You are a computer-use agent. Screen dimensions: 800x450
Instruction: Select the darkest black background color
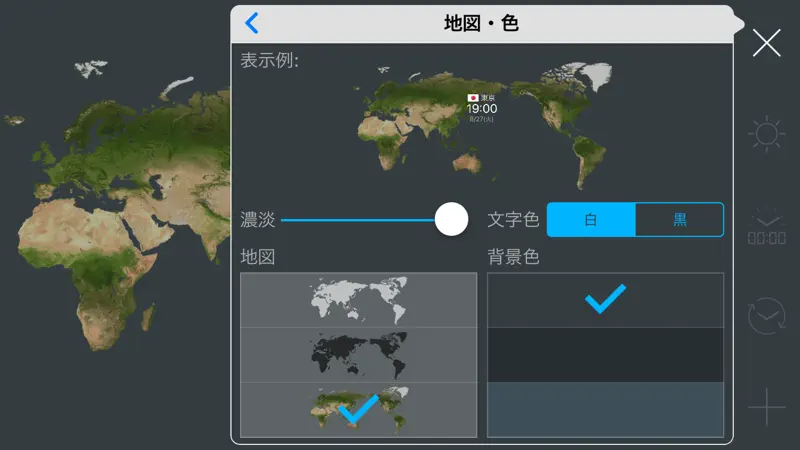pyautogui.click(x=606, y=355)
